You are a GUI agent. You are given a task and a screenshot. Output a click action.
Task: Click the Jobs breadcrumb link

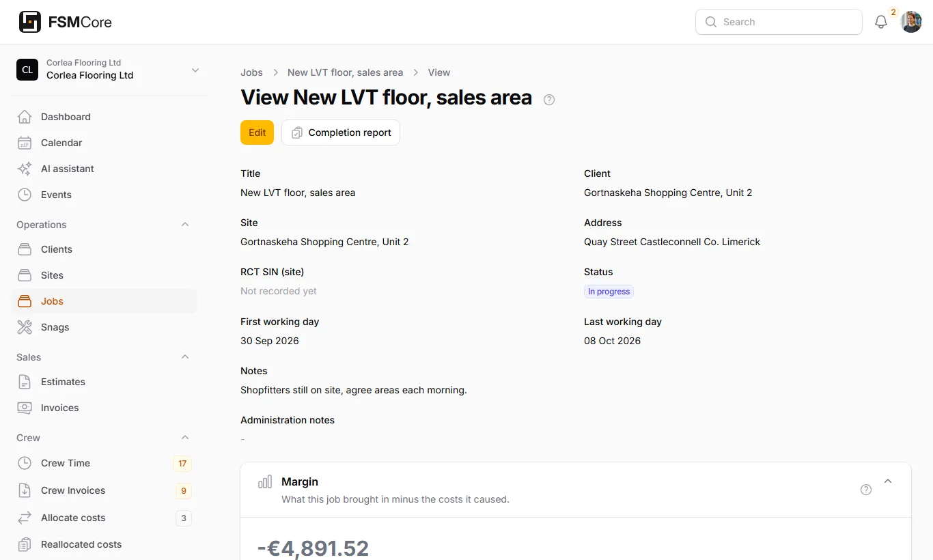(251, 72)
